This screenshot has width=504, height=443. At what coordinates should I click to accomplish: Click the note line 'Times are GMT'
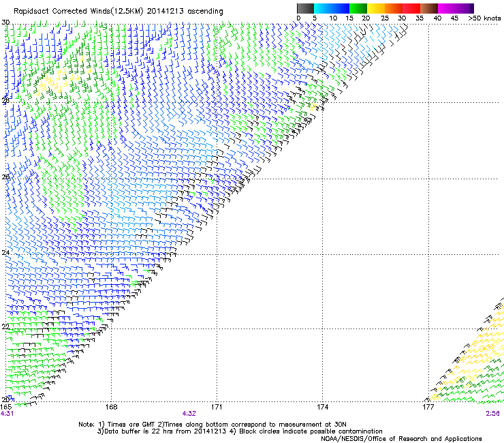130,425
